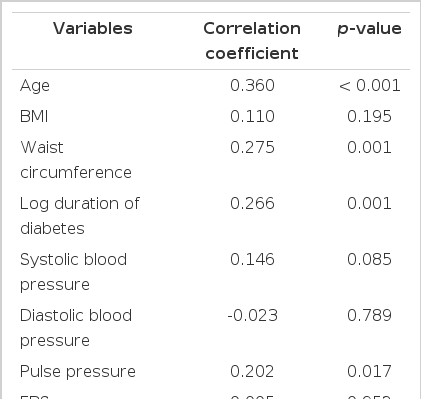Click the Systolic p-value 0.085
The height and width of the screenshot is (399, 421).
(369, 259)
